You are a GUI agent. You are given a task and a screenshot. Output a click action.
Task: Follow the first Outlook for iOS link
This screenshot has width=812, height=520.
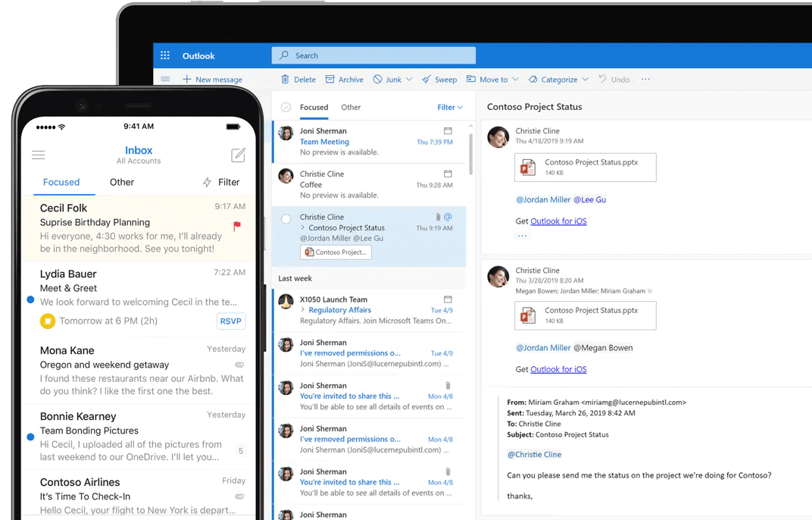[558, 221]
